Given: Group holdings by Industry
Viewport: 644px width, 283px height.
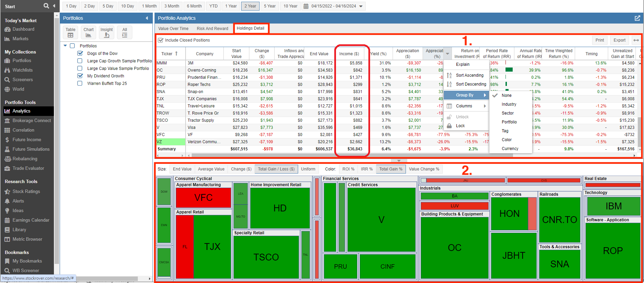Looking at the screenshot, I should tap(509, 104).
